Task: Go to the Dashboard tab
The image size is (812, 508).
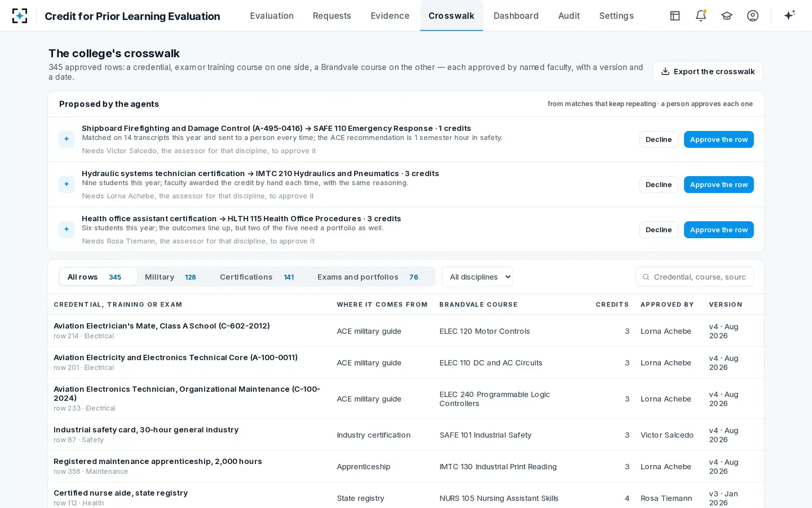Action: (516, 16)
